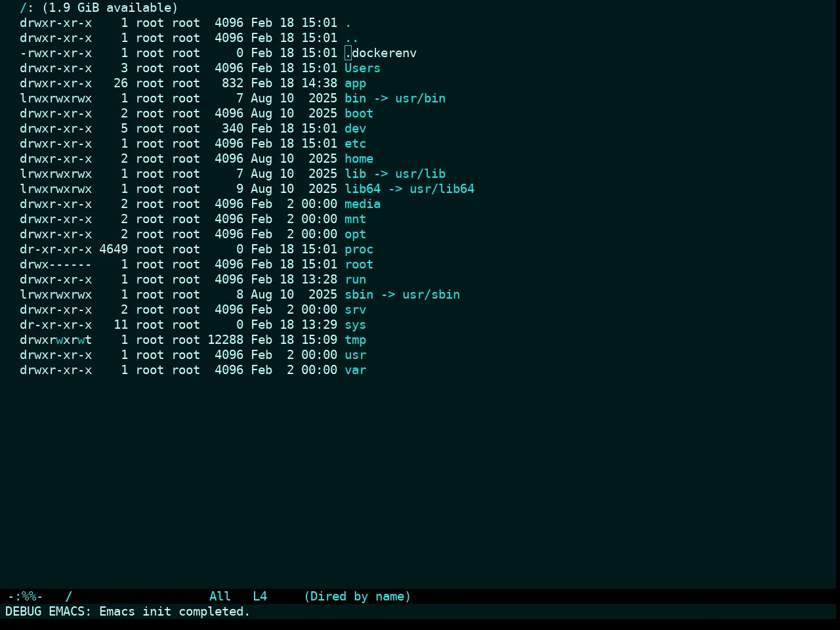Screen dimensions: 840x630
Task: Click permissions 'drwxrwxrwt' of tmp row
Action: [56, 340]
